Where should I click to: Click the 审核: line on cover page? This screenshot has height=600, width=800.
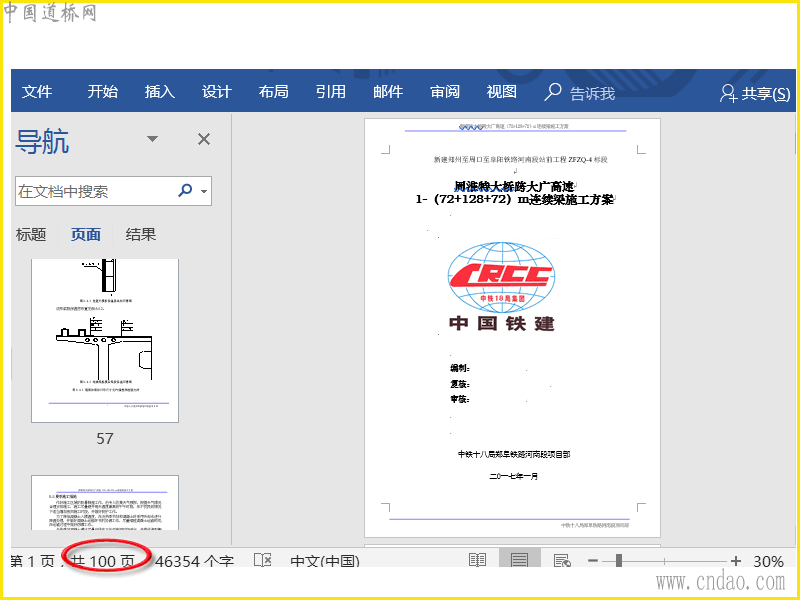tap(460, 399)
